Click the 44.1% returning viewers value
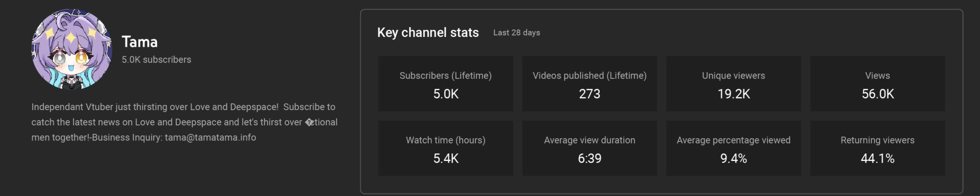The height and width of the screenshot is (196, 980). (x=877, y=158)
